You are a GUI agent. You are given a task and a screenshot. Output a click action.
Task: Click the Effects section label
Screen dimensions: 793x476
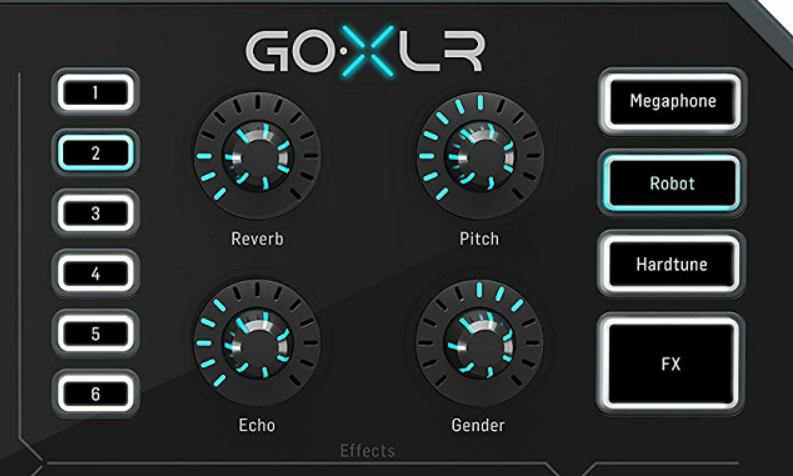coord(368,450)
